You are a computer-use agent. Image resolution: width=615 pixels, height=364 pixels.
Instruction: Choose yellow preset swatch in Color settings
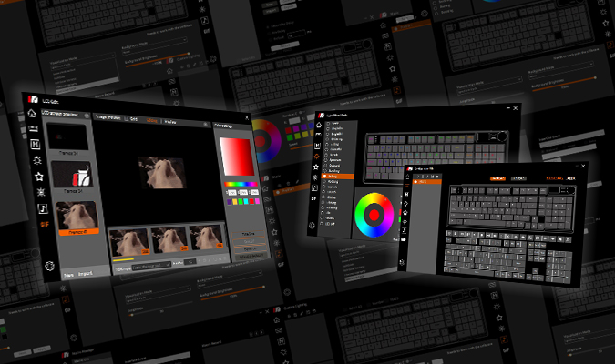pos(235,202)
